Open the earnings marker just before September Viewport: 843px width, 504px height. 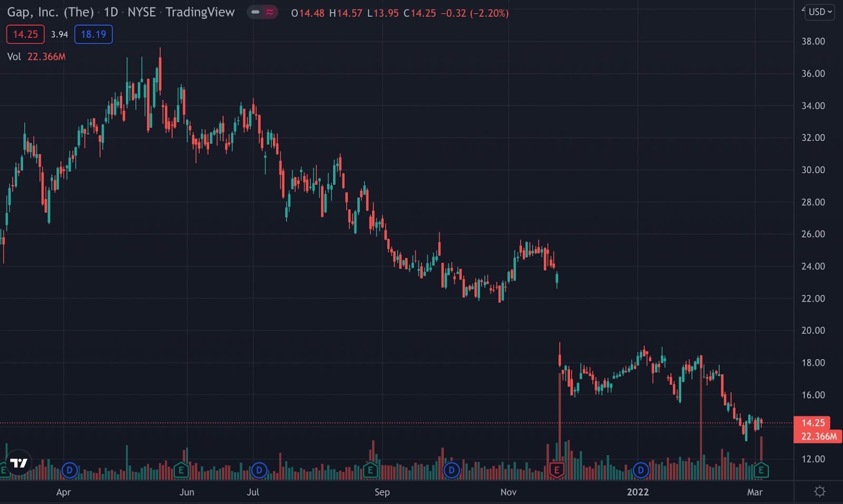tap(370, 470)
